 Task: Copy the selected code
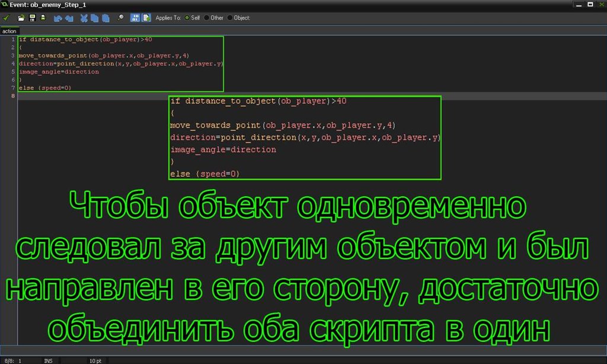coord(94,18)
